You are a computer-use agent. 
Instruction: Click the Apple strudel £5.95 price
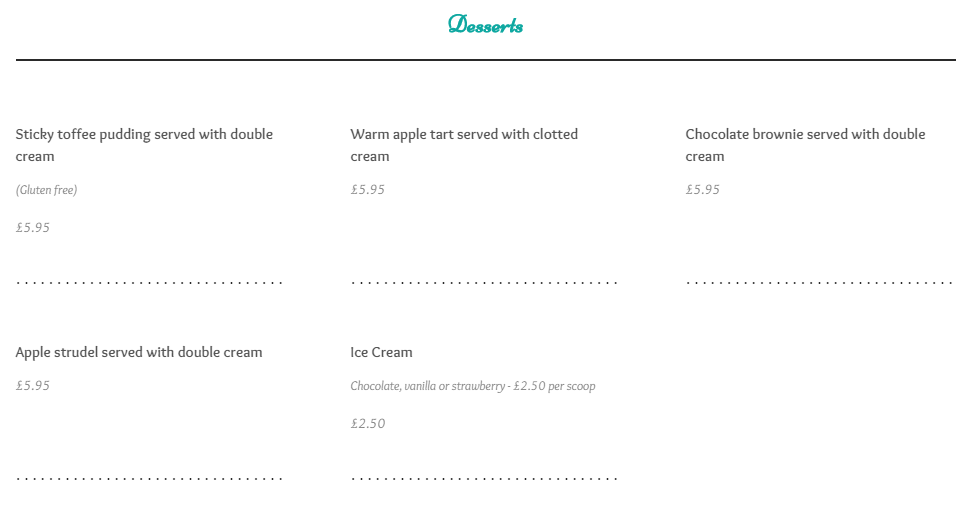click(33, 386)
